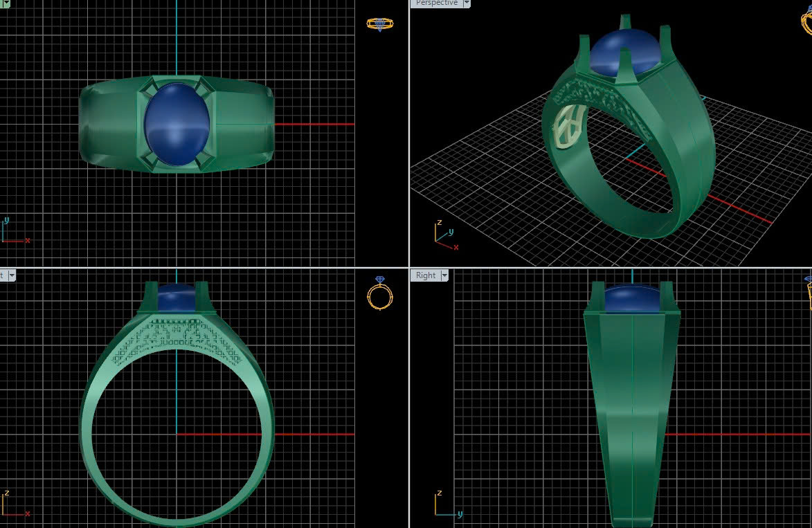Click the ring icon in Perspective viewport corner

806,19
